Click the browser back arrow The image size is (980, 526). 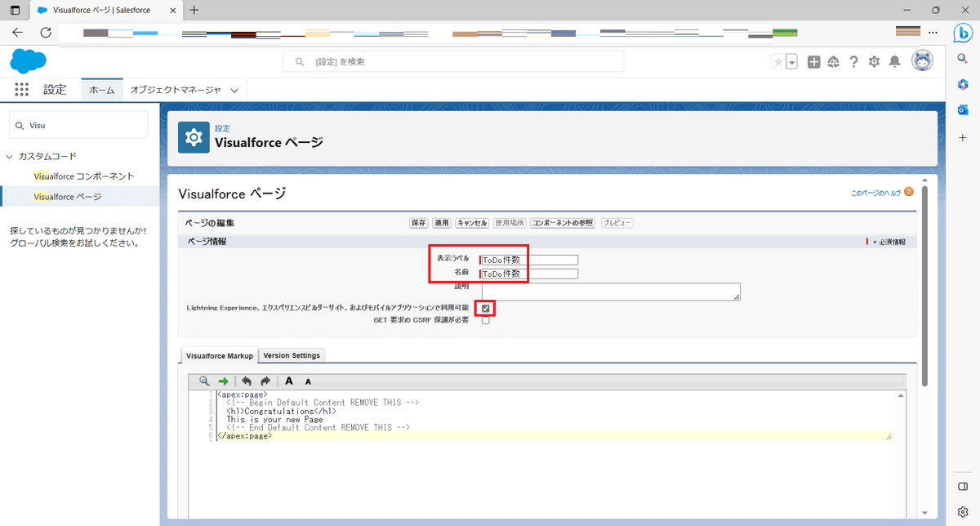[18, 33]
